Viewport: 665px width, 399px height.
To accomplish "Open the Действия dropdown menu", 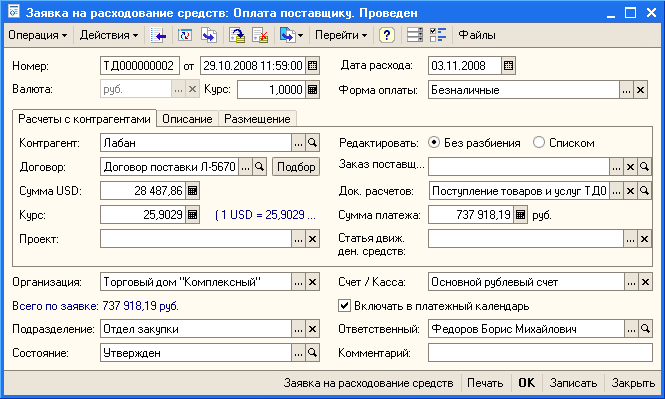I will click(109, 35).
